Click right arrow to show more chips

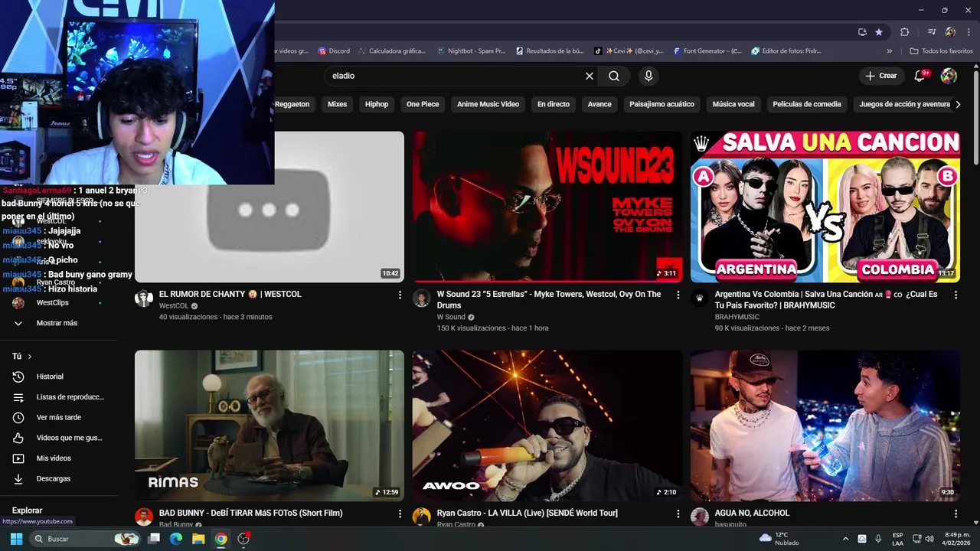(957, 104)
